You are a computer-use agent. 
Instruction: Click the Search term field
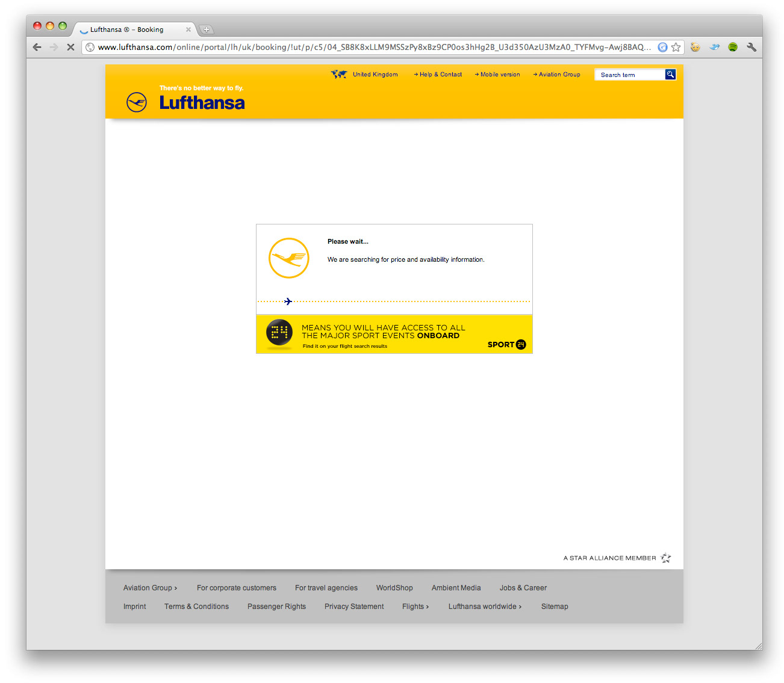pyautogui.click(x=630, y=75)
